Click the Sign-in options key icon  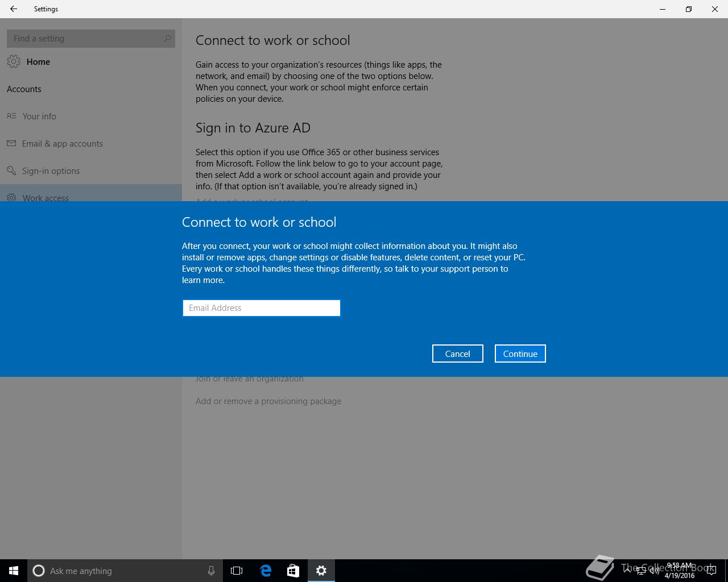coord(11,171)
